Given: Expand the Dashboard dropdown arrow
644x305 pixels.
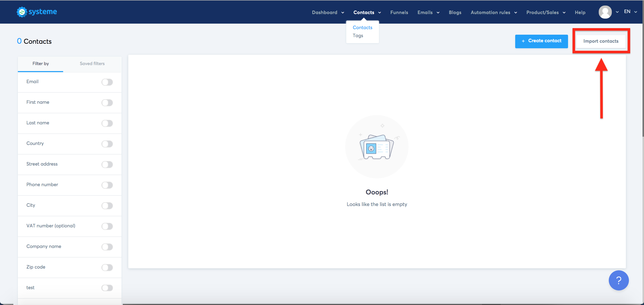Looking at the screenshot, I should [x=343, y=13].
